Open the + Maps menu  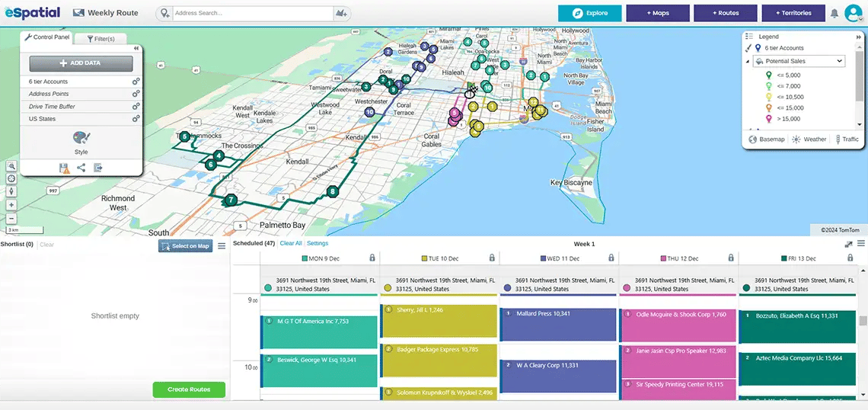(658, 13)
